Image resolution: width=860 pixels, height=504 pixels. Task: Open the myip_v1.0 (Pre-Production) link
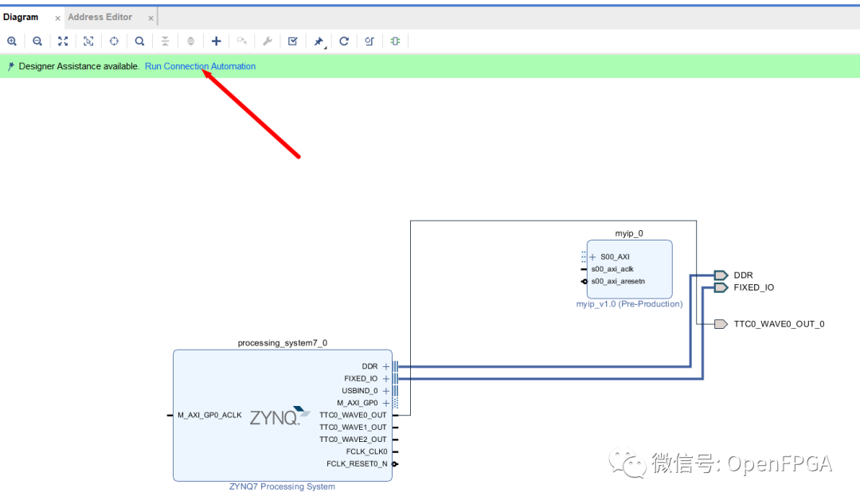click(629, 303)
